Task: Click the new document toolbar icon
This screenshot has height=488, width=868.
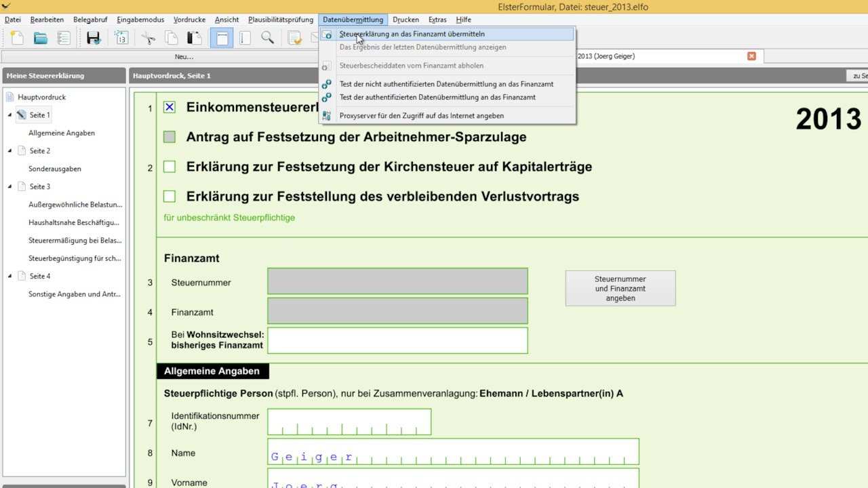Action: 17,38
